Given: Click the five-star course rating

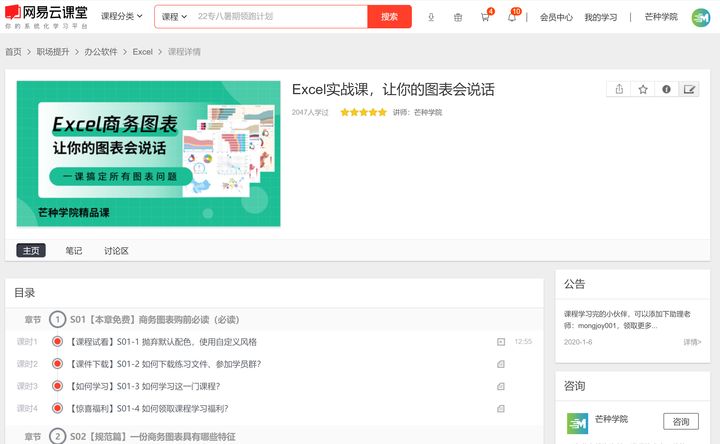Looking at the screenshot, I should pyautogui.click(x=363, y=112).
